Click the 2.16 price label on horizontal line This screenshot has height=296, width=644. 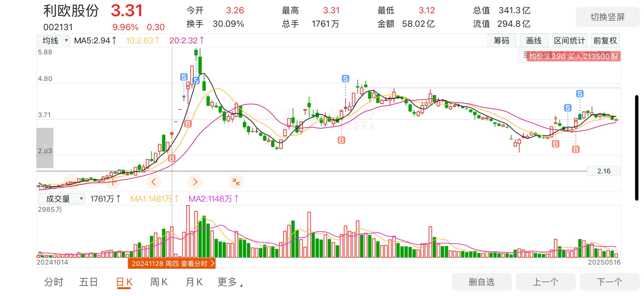604,171
